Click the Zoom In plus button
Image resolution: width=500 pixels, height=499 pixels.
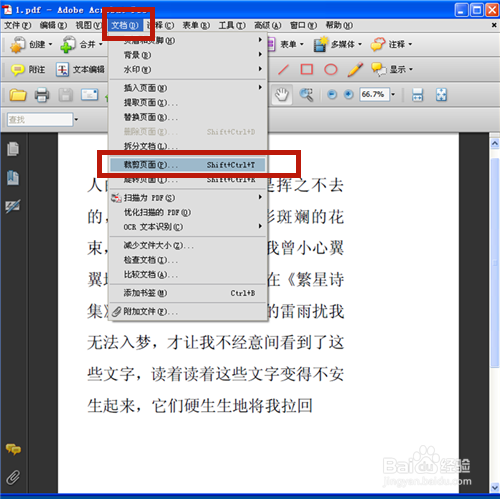348,95
